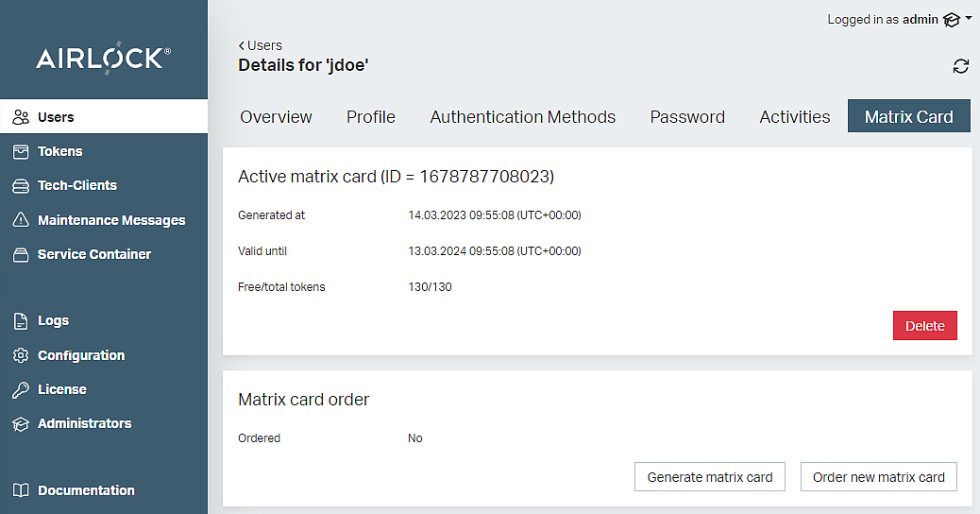
Task: Click the Tokens icon in sidebar
Action: pyautogui.click(x=21, y=151)
